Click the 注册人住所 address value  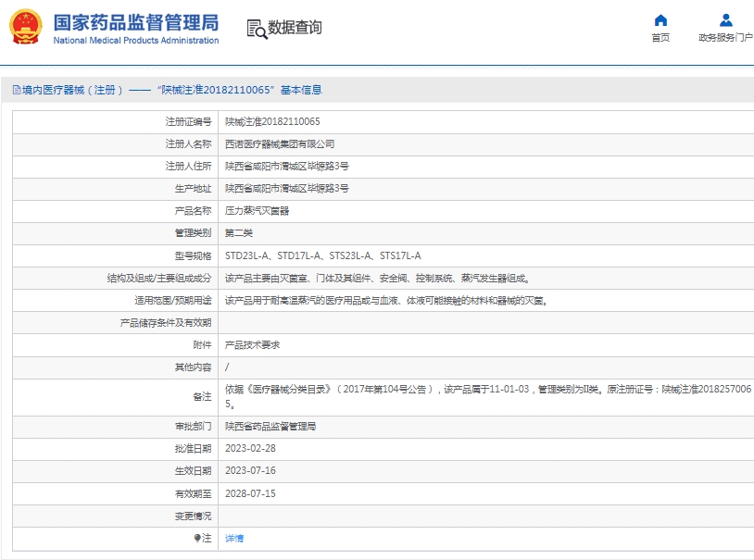[286, 166]
